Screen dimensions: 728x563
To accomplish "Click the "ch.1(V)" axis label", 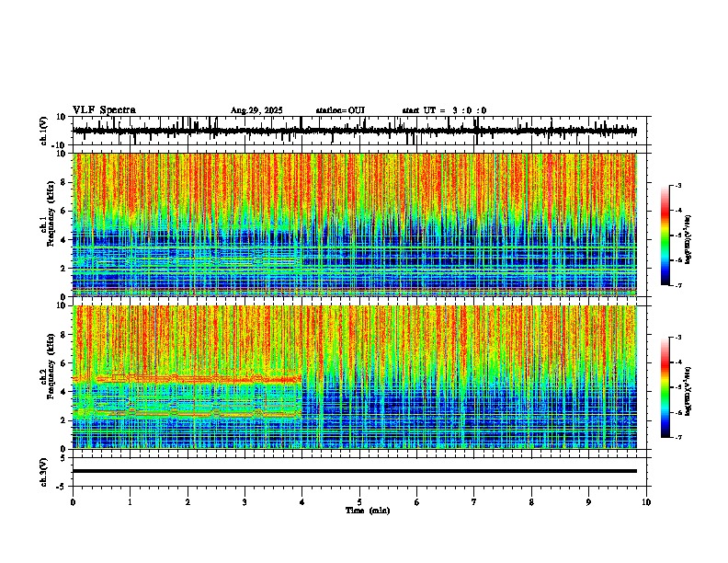I will (x=44, y=131).
